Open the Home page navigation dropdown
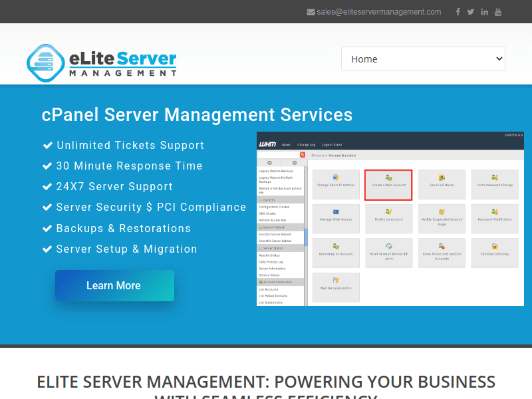 coord(423,59)
